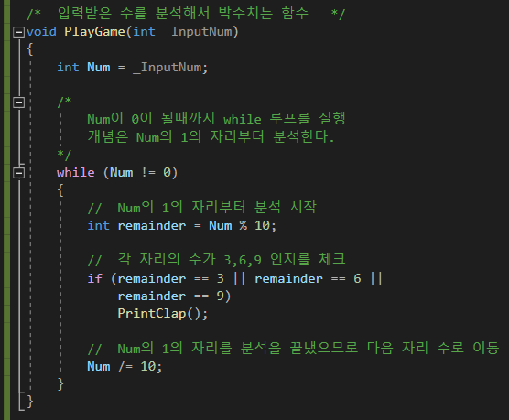This screenshot has height=420, width=509.
Task: Click the top comment about 박수치는 함수
Action: click(186, 14)
